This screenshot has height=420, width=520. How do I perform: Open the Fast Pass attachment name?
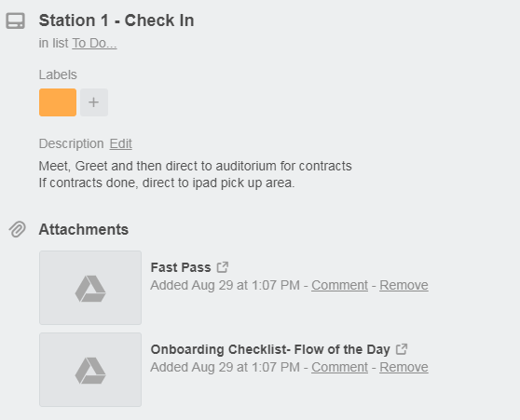[181, 267]
